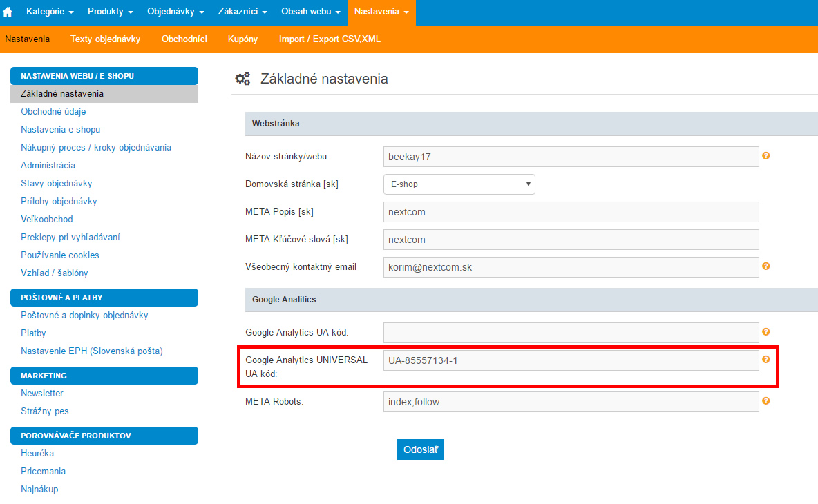818x504 pixels.
Task: Click help icon next to META Robots
Action: pos(765,400)
